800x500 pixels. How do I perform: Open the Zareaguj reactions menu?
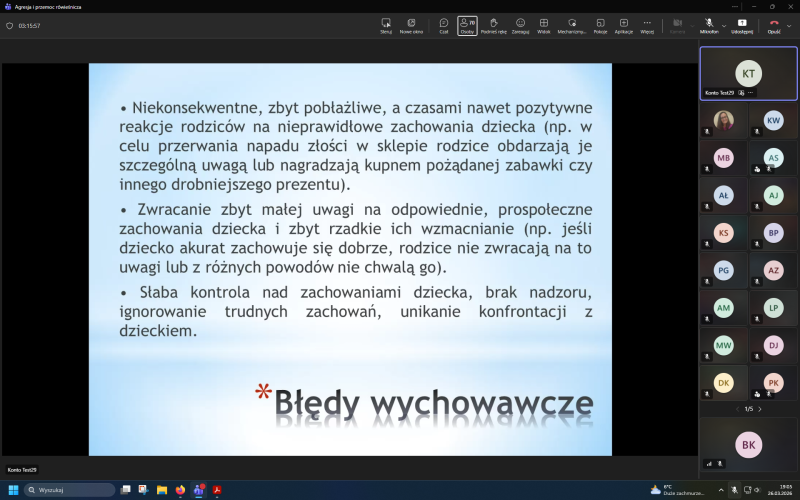pos(520,25)
